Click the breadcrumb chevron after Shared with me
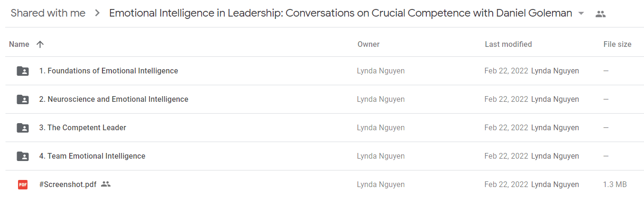Viewport: 644px width, 197px height. (97, 13)
